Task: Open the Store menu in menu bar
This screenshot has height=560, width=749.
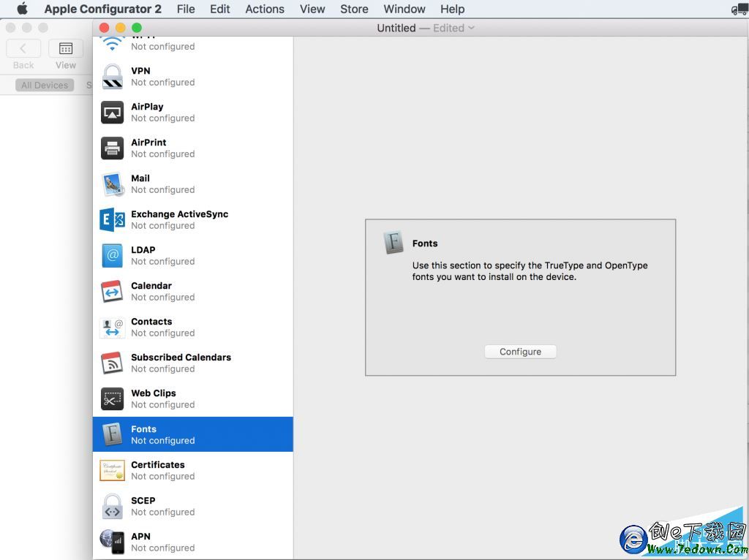Action: click(x=354, y=9)
